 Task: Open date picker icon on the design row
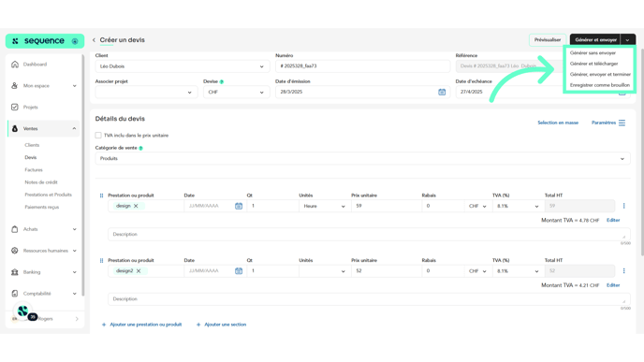click(x=239, y=206)
